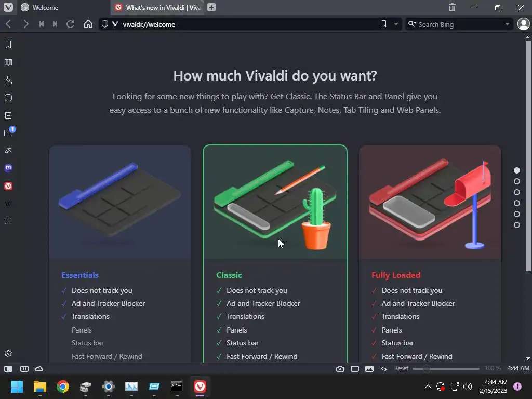This screenshot has width=532, height=399.
Task: Open Windows Start menu
Action: (17, 387)
